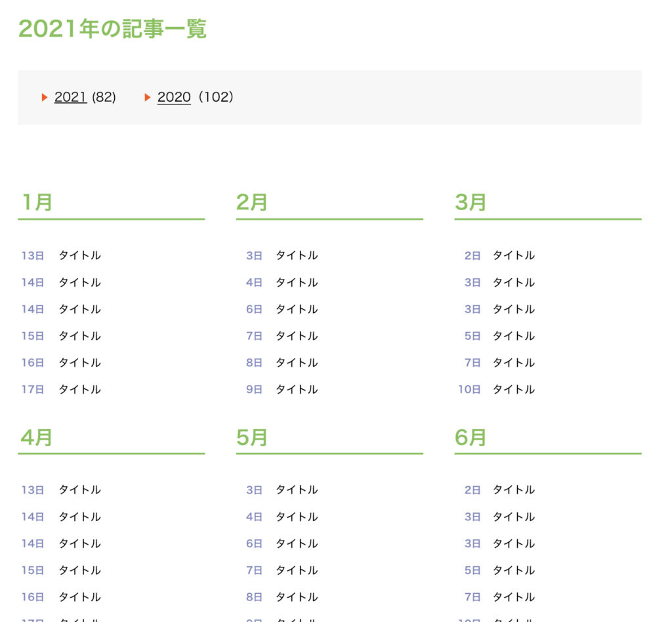Select the 5日 article in 6月
Image resolution: width=672 pixels, height=622 pixels.
(x=514, y=570)
